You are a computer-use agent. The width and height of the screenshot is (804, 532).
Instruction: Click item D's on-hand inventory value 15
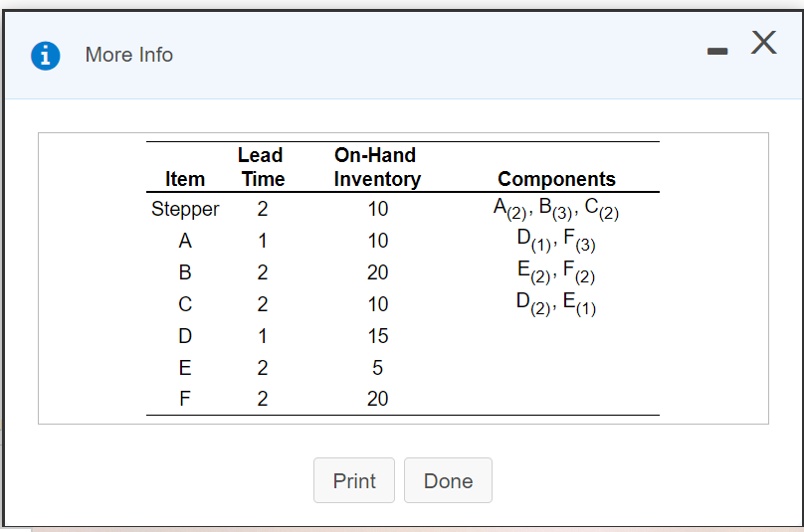click(377, 336)
